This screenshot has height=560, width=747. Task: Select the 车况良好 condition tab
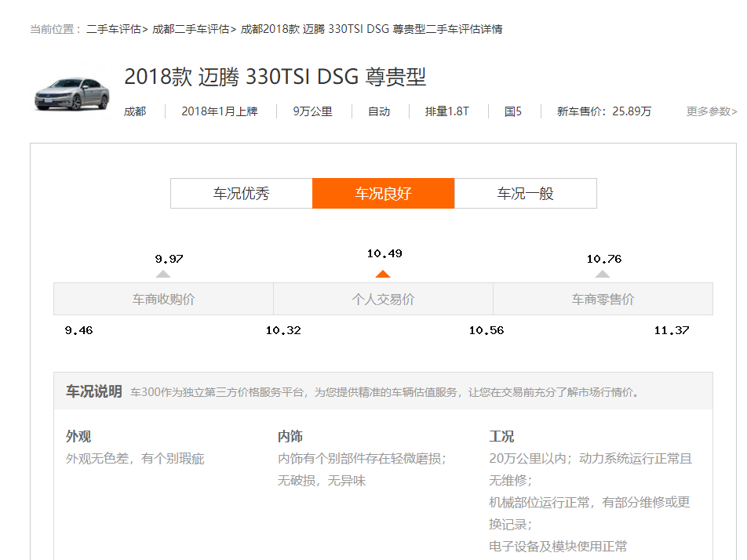(383, 194)
